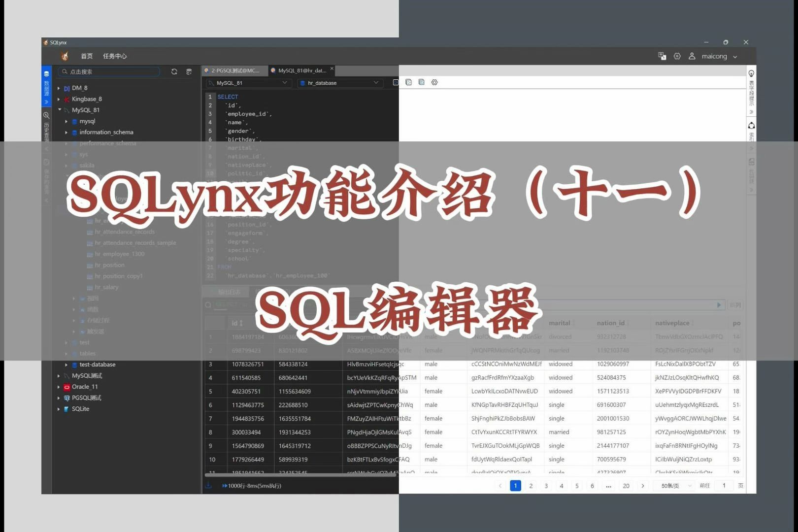Click the download results icon
The height and width of the screenshot is (532, 798).
tap(208, 485)
